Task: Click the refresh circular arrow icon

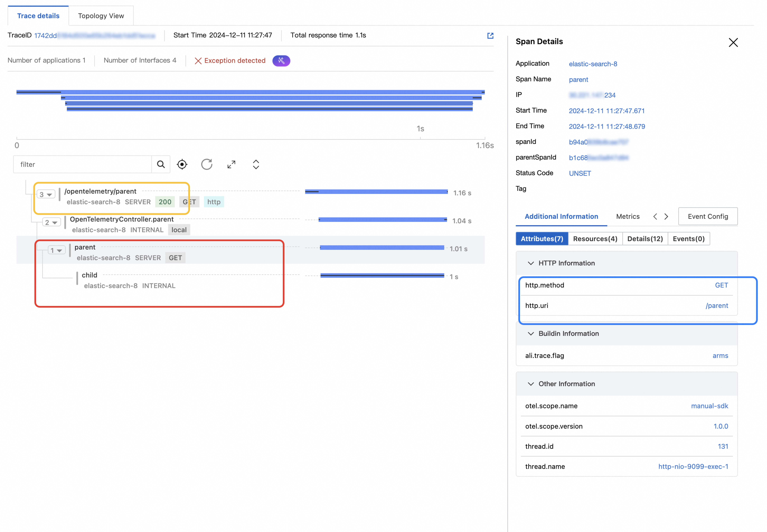Action: pos(207,164)
